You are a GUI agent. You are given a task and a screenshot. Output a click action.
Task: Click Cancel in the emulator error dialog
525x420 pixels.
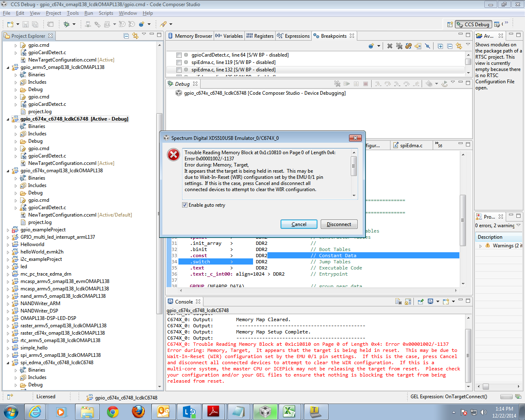[x=299, y=224]
